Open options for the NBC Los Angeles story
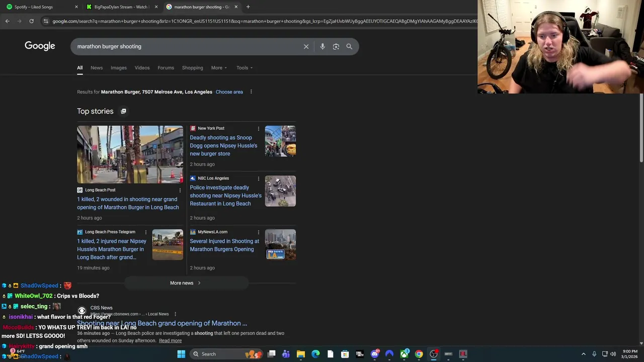Image resolution: width=644 pixels, height=362 pixels. pos(259,178)
